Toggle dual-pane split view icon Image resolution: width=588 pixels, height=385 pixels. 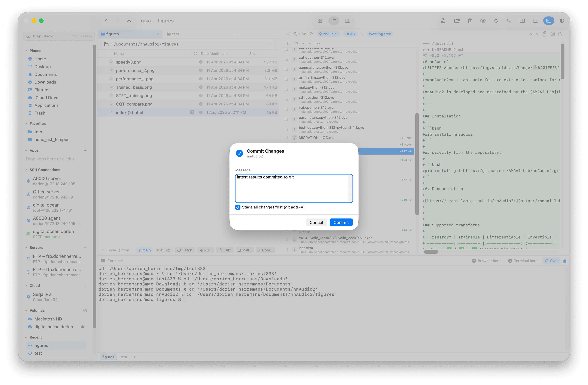click(522, 21)
